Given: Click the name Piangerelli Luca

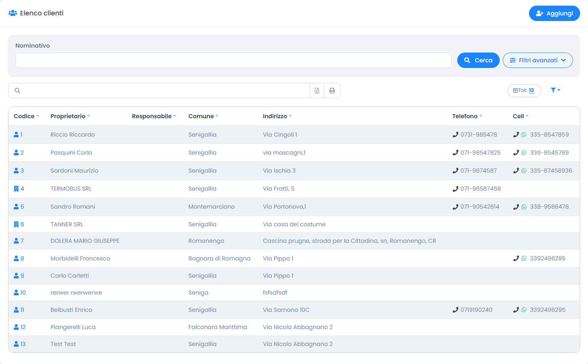Looking at the screenshot, I should 73,327.
